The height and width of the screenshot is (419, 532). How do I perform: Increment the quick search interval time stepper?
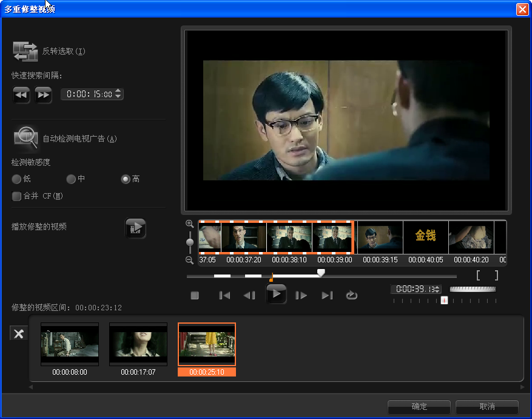118,91
